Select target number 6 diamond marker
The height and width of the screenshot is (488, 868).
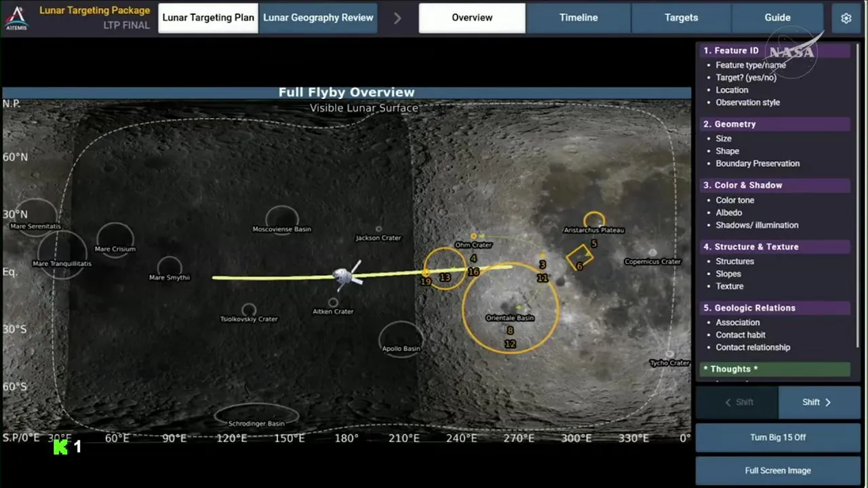click(x=579, y=266)
